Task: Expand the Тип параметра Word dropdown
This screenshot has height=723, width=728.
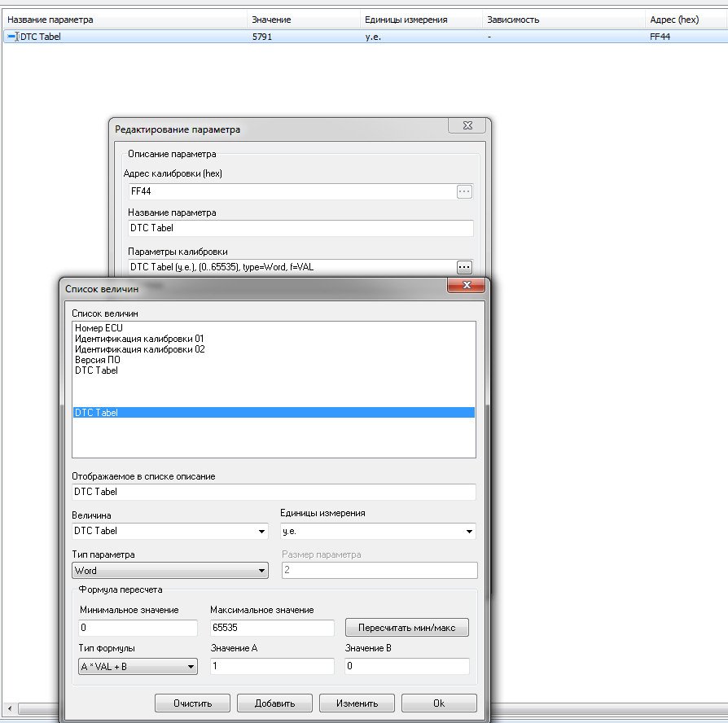Action: (x=261, y=572)
